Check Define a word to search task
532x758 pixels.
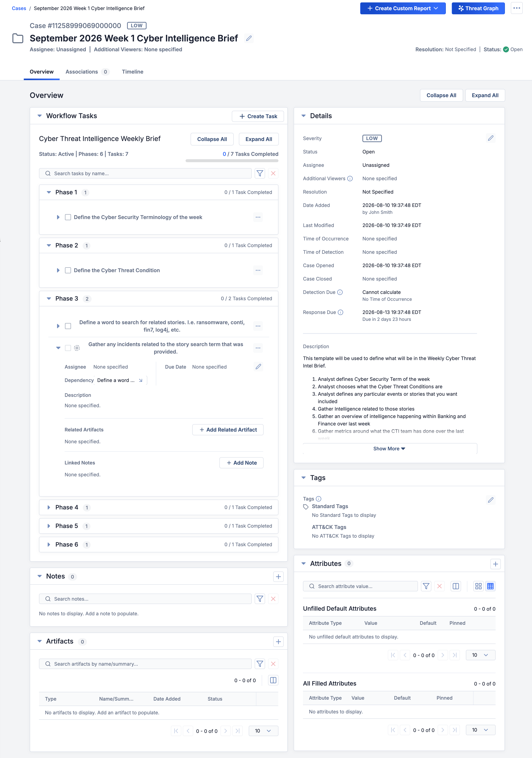click(68, 326)
